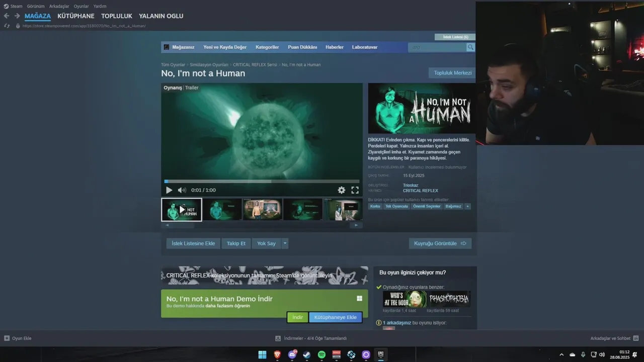Open the Kategoriler menu

coord(267,47)
